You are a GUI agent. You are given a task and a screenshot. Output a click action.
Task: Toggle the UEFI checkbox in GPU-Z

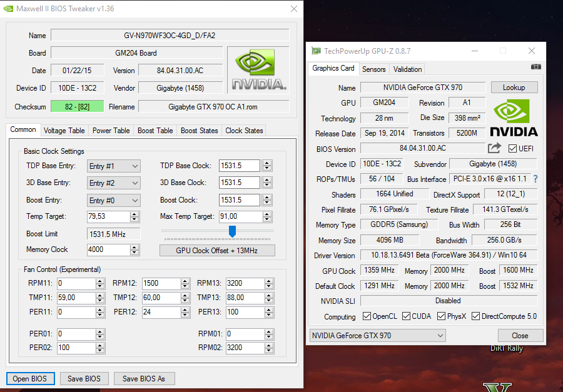(512, 148)
